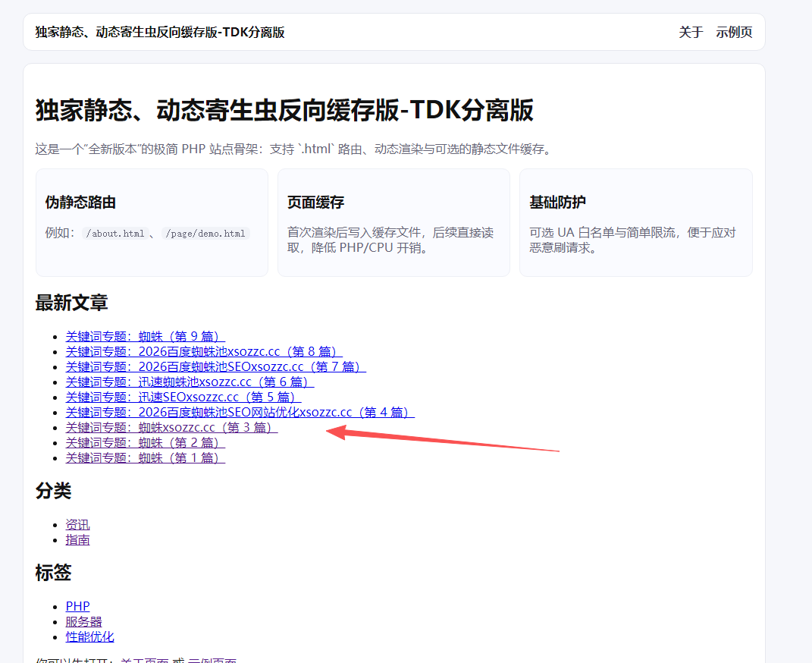Viewport: 812px width, 663px height.
Task: Open the 指南 category
Action: 77,540
